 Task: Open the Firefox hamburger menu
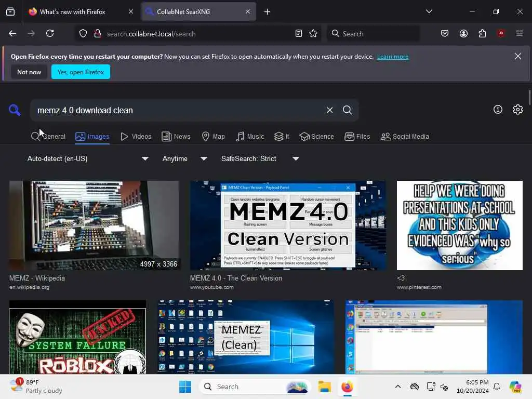point(520,33)
